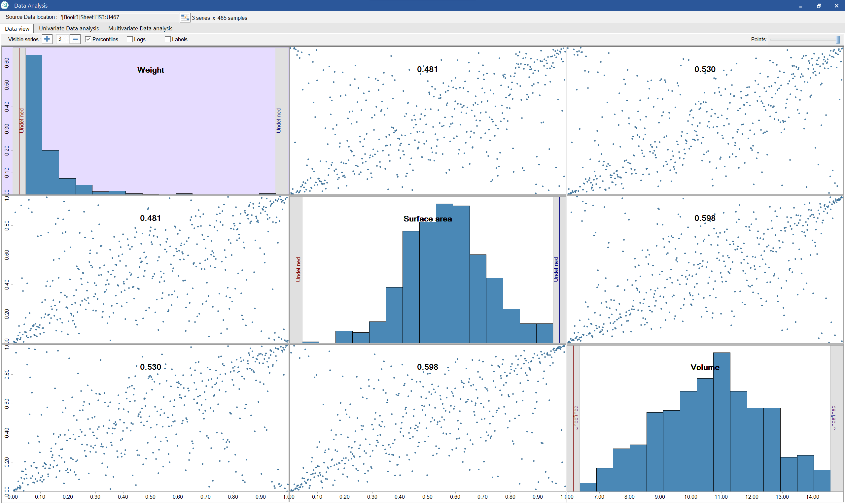Enable the Logs checkbox
Image resolution: width=845 pixels, height=504 pixels.
pos(129,39)
